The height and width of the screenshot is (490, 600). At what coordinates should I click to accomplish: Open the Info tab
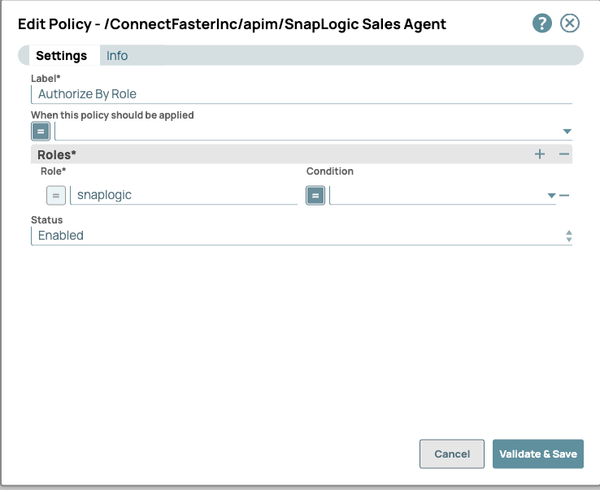click(x=117, y=56)
